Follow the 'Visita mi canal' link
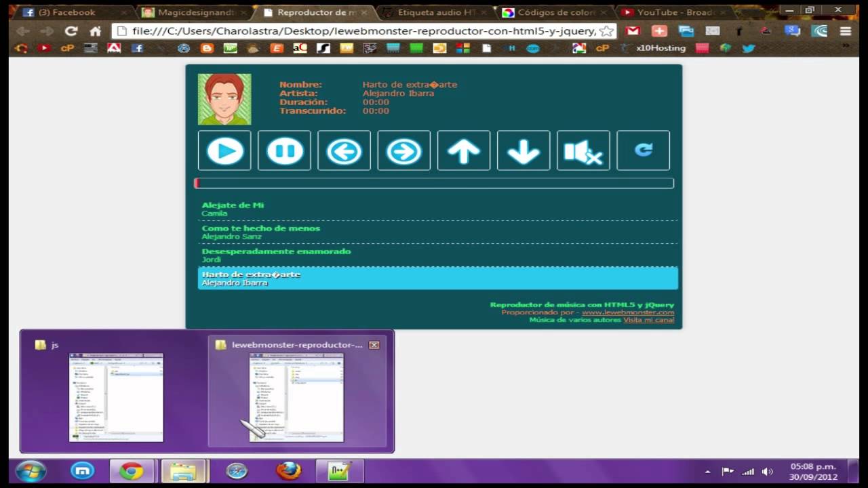This screenshot has height=488, width=868. click(x=648, y=320)
